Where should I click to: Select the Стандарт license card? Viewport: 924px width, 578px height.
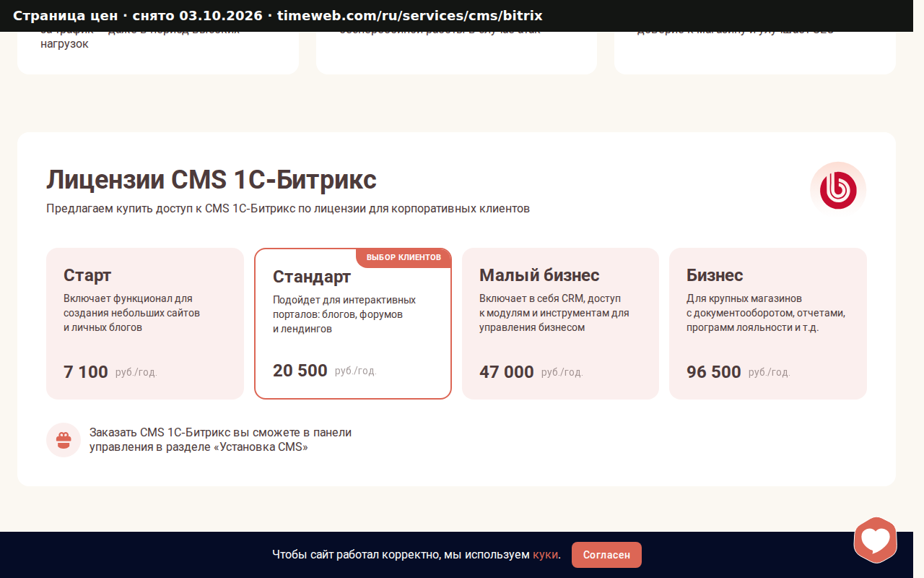tap(353, 324)
